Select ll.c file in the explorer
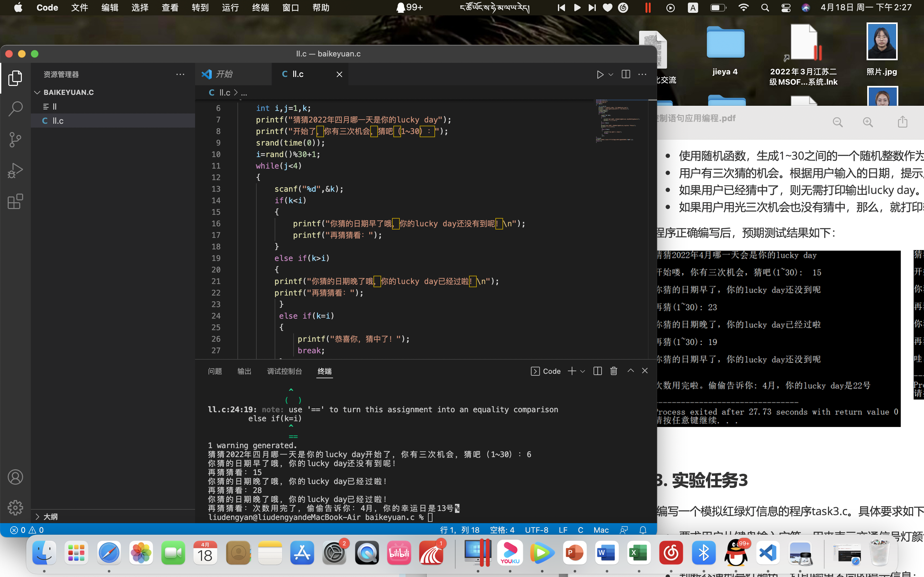924x577 pixels. [x=58, y=121]
